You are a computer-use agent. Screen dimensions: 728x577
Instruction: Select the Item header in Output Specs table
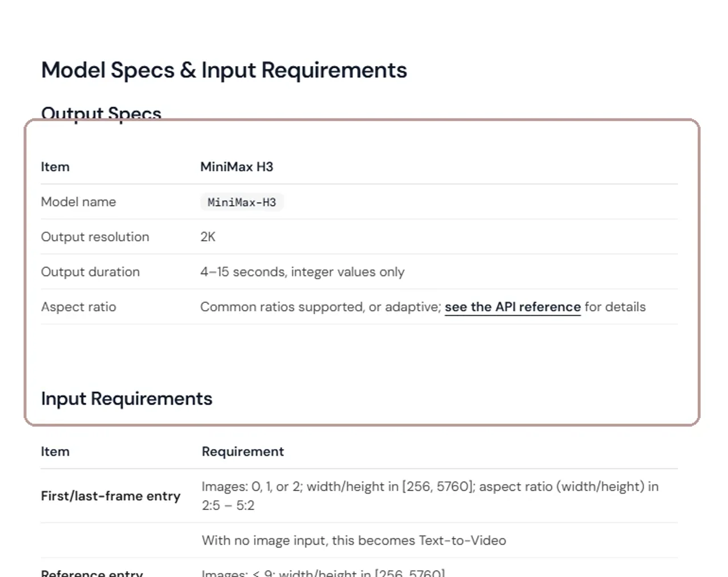[55, 167]
